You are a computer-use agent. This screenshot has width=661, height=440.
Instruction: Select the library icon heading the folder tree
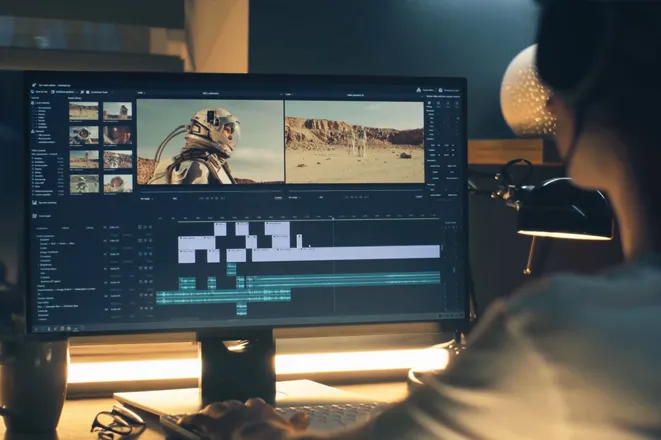32,102
